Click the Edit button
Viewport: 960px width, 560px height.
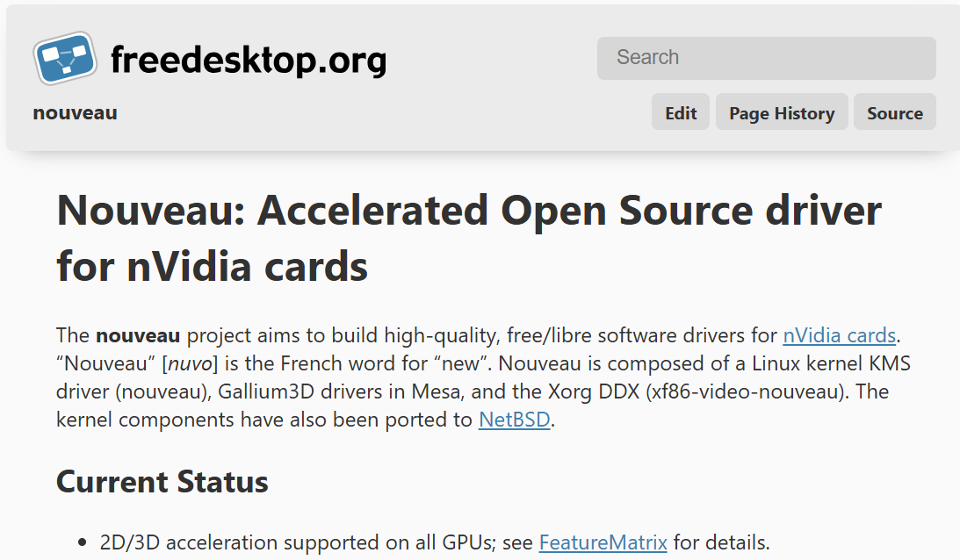[x=680, y=111]
